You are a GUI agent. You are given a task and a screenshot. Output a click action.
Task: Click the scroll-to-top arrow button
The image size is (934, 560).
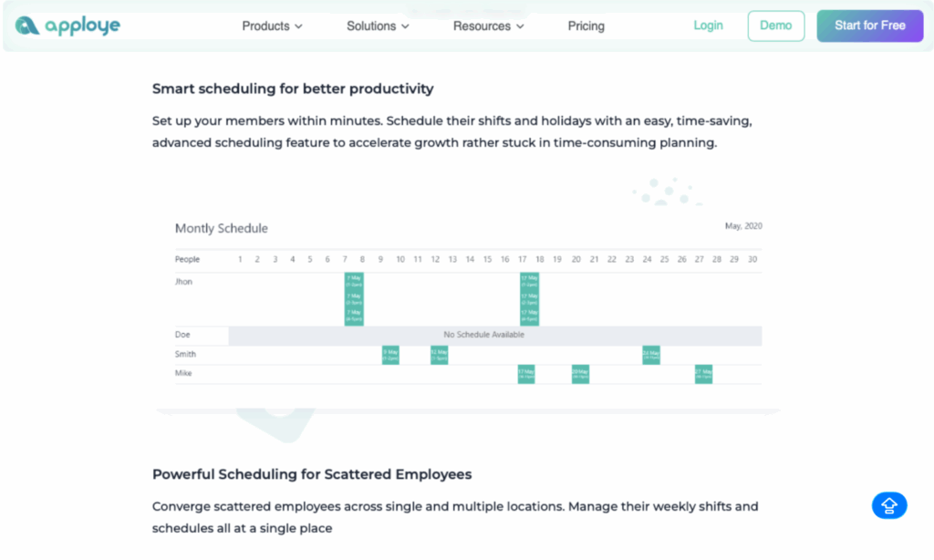tap(889, 505)
